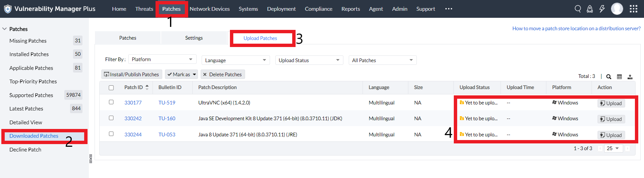Select all patches with the header checkbox
This screenshot has height=178, width=644.
pyautogui.click(x=111, y=88)
